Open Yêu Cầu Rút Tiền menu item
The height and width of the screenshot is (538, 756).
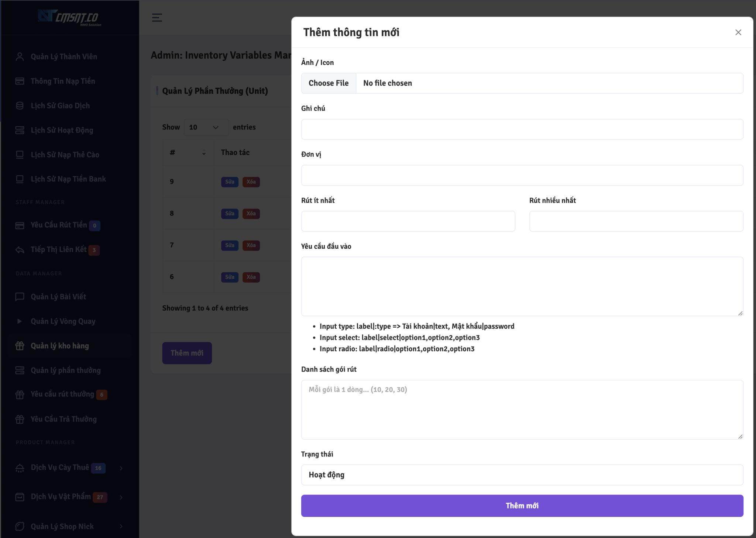pyautogui.click(x=59, y=225)
